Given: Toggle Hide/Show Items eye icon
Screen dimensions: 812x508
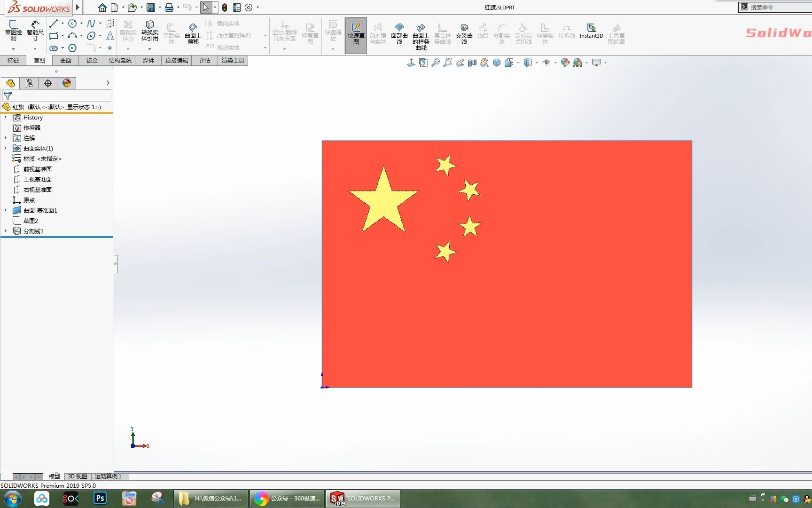Looking at the screenshot, I should coord(547,63).
